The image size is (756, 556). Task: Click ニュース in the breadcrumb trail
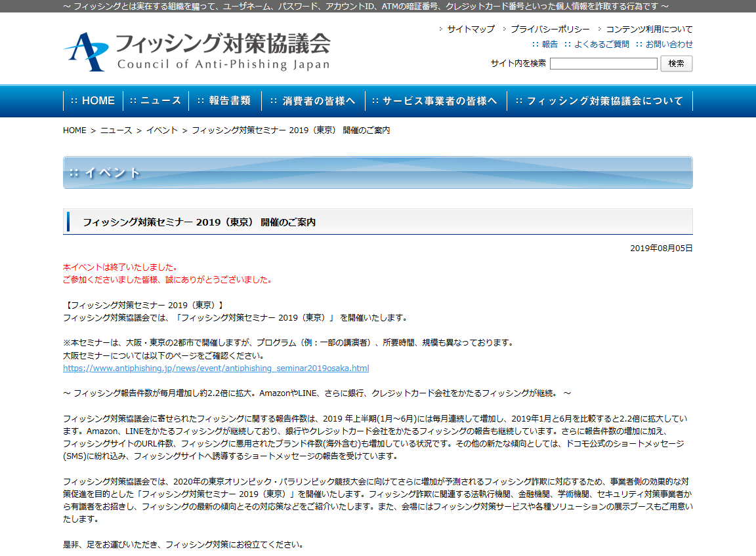point(116,130)
